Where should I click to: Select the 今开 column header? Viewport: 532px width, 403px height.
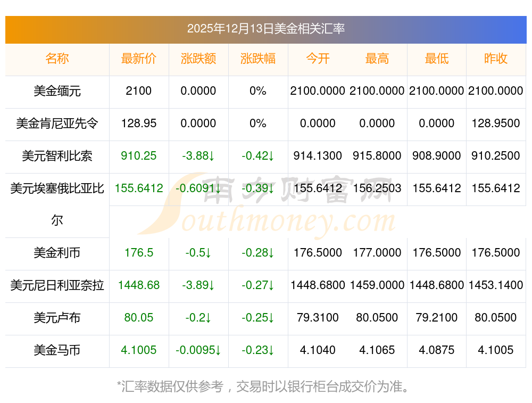point(318,59)
